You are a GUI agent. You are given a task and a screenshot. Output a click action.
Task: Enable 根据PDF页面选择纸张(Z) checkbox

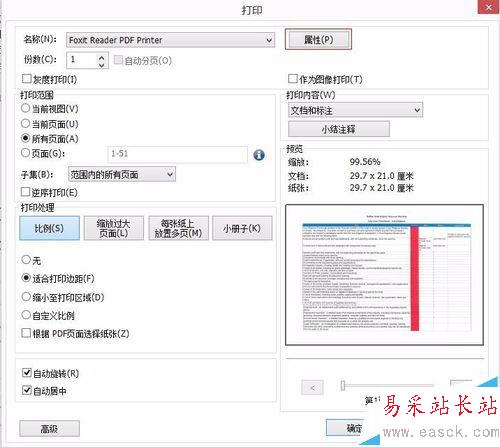26,333
